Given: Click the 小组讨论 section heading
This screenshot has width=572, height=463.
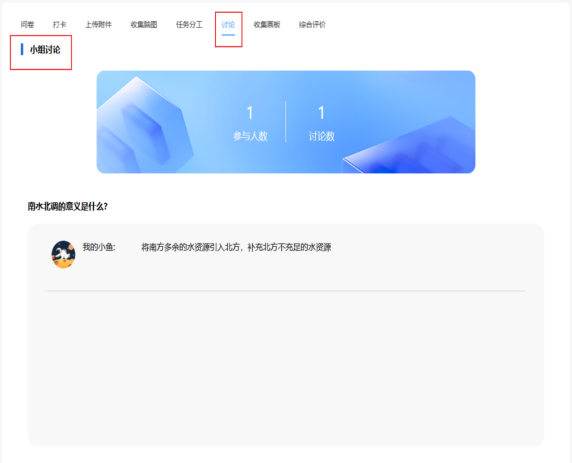Looking at the screenshot, I should point(45,50).
